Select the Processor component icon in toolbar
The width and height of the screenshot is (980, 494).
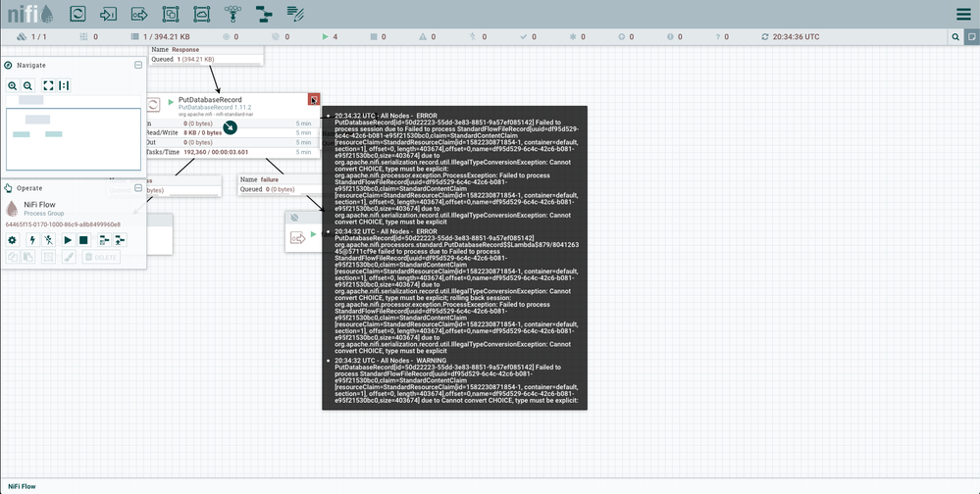[x=77, y=14]
